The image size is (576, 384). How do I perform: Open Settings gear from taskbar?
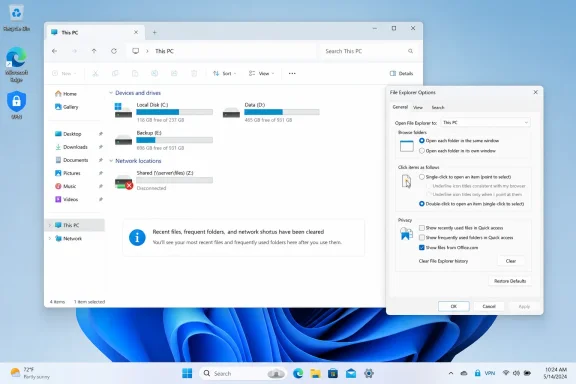pyautogui.click(x=369, y=373)
